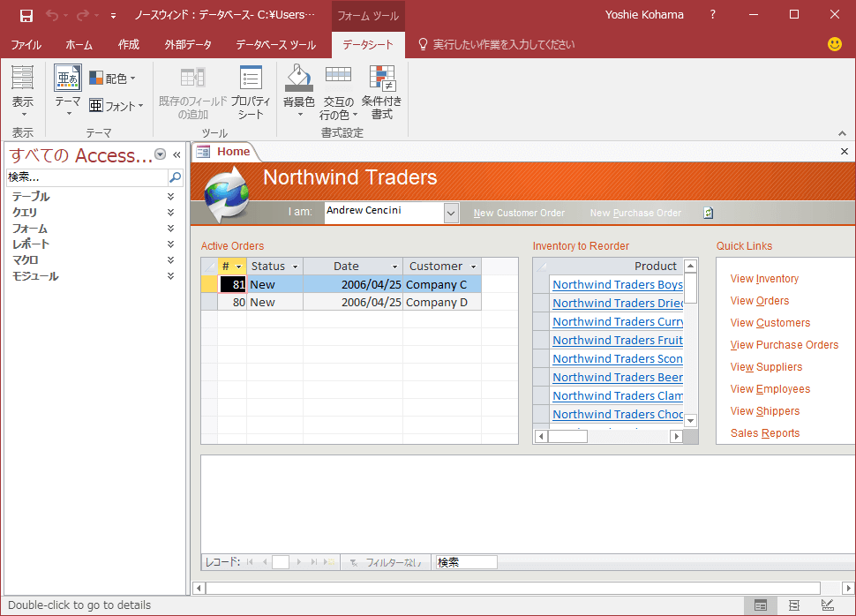Open the # column filter dropdown
This screenshot has height=616, width=856.
pyautogui.click(x=238, y=267)
